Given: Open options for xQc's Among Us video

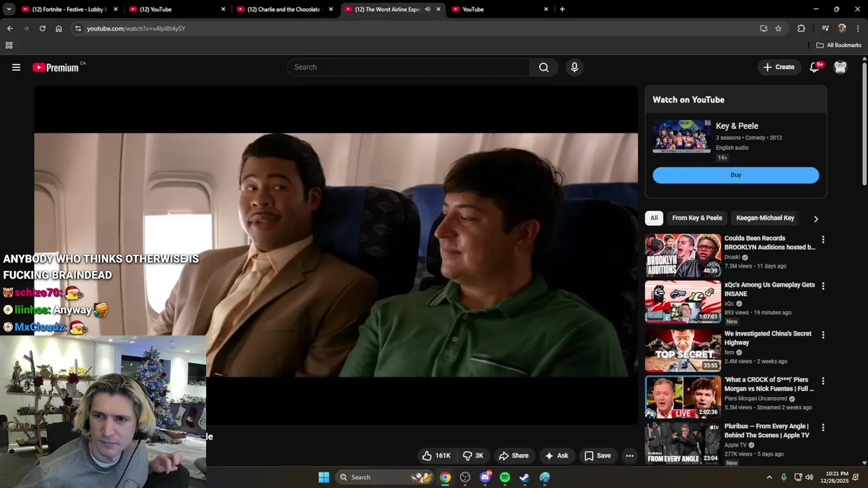Looking at the screenshot, I should point(823,286).
